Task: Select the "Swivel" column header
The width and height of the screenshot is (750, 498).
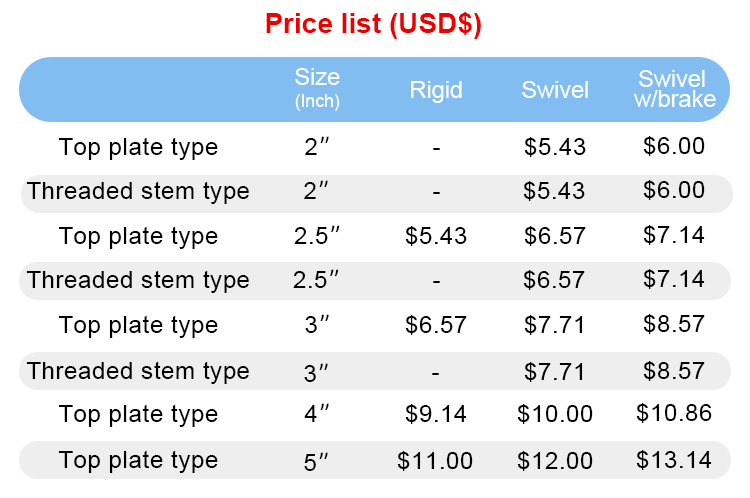Action: pyautogui.click(x=555, y=90)
